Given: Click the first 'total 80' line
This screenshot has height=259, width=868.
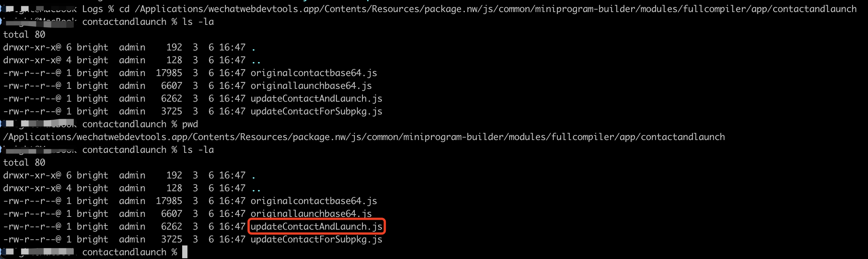Looking at the screenshot, I should [x=24, y=35].
